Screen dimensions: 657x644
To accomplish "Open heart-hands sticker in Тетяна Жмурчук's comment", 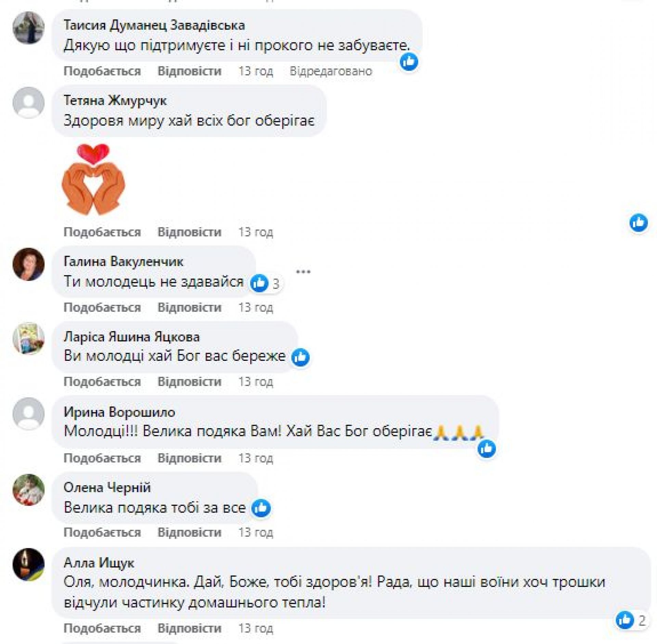I will (x=93, y=179).
